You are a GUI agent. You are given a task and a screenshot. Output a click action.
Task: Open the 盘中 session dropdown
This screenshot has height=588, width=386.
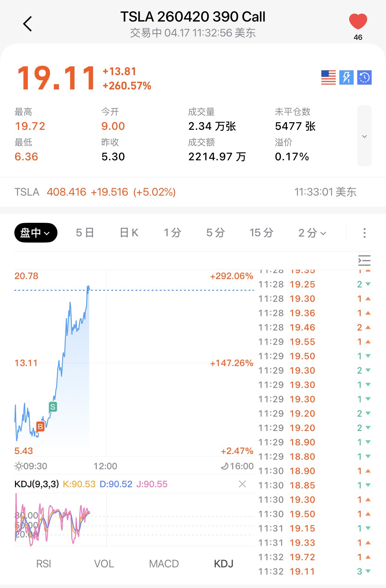pyautogui.click(x=36, y=233)
